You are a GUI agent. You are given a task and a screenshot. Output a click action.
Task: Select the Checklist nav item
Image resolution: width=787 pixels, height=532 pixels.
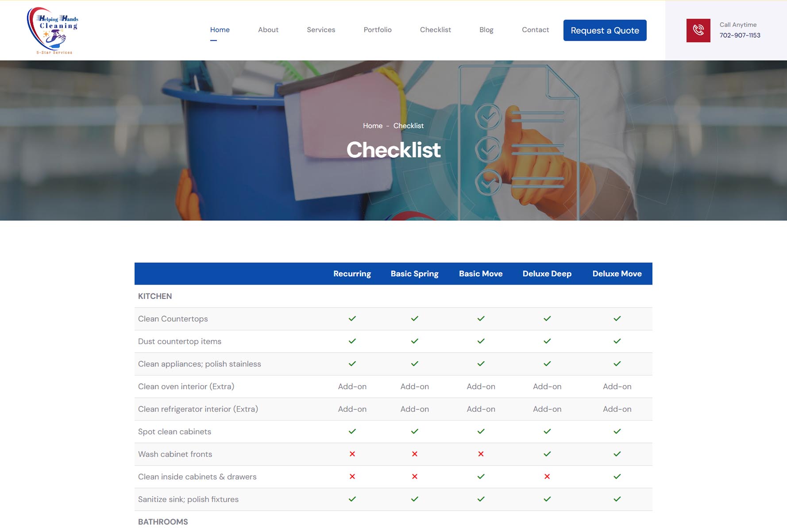435,30
